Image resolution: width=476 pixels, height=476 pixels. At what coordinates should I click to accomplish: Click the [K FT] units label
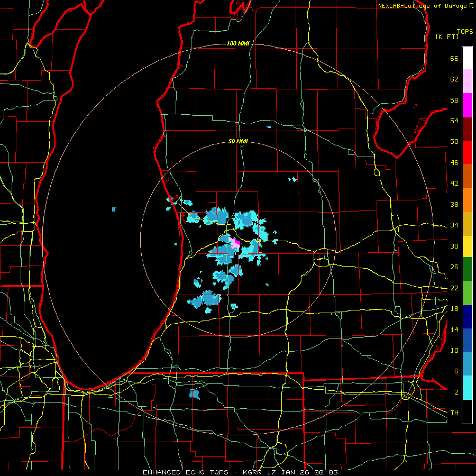(x=447, y=36)
